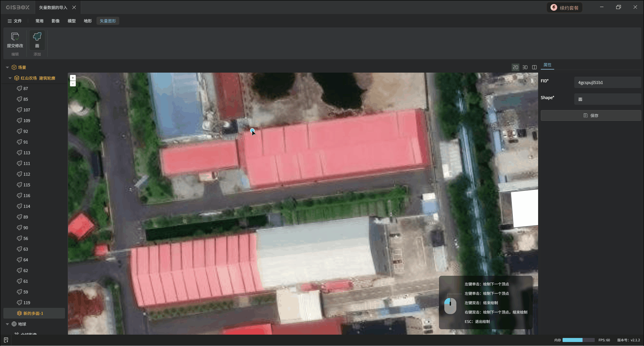
Task: Collapse the 红山农场 建筑轮廓 layer
Action: 10,78
